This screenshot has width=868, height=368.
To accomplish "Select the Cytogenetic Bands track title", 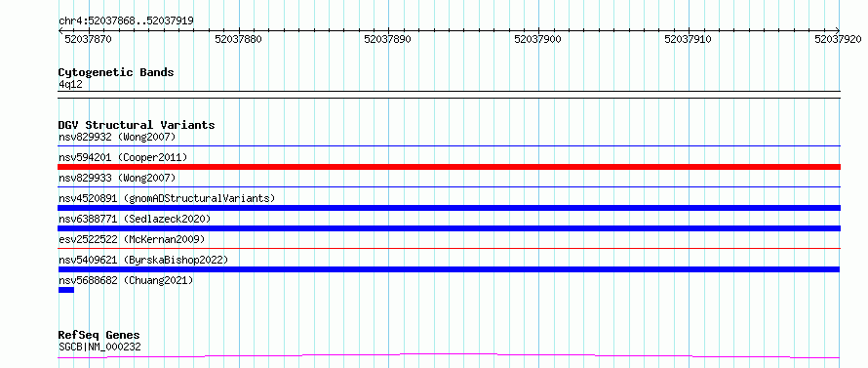I will point(116,72).
